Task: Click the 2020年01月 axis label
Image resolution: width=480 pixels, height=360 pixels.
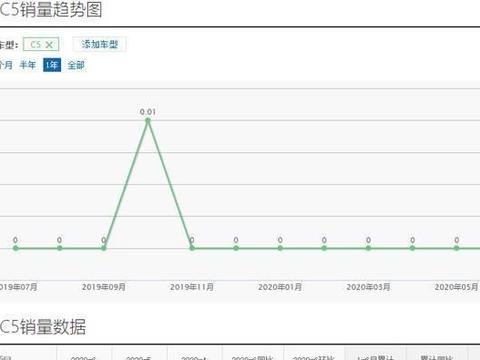Action: tap(280, 287)
